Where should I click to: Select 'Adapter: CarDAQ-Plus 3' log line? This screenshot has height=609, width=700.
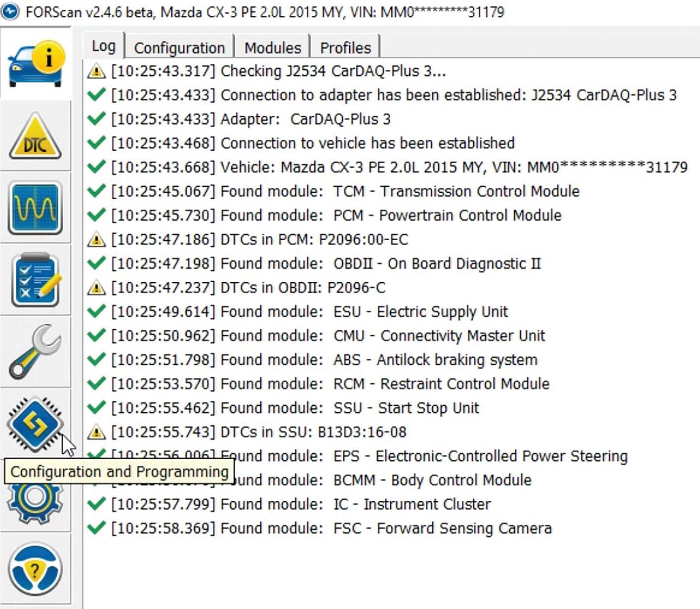[251, 119]
